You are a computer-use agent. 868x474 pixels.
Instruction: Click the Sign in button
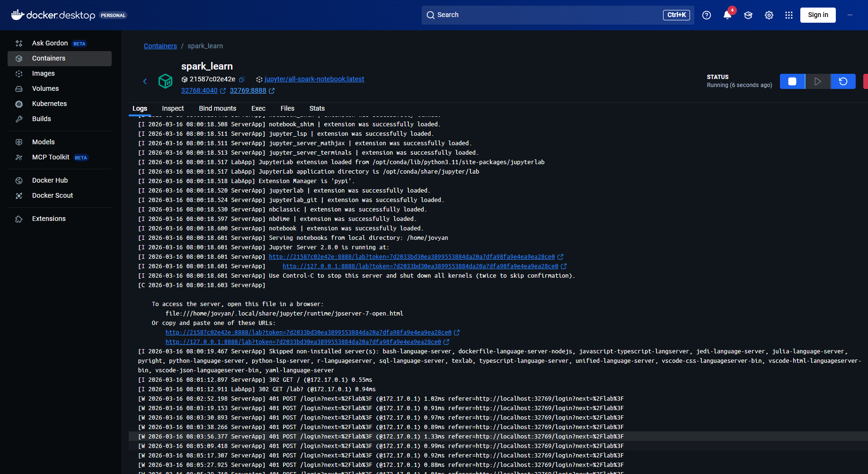tap(818, 15)
